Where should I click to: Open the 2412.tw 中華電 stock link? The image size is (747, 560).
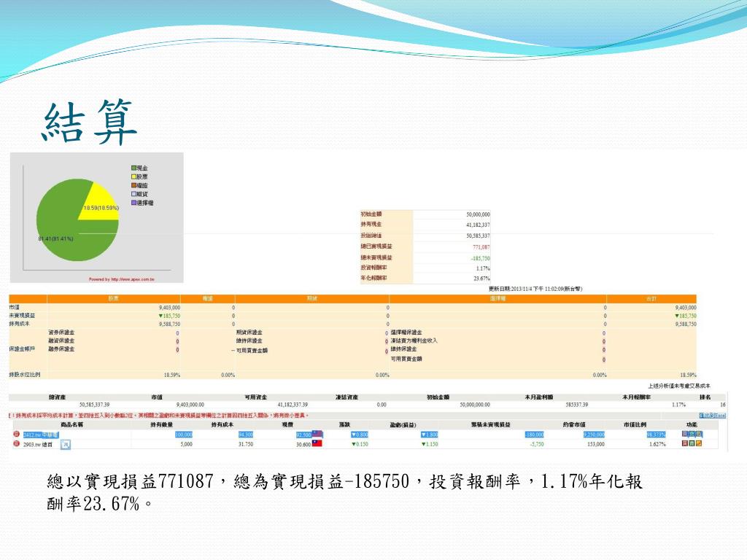point(41,435)
